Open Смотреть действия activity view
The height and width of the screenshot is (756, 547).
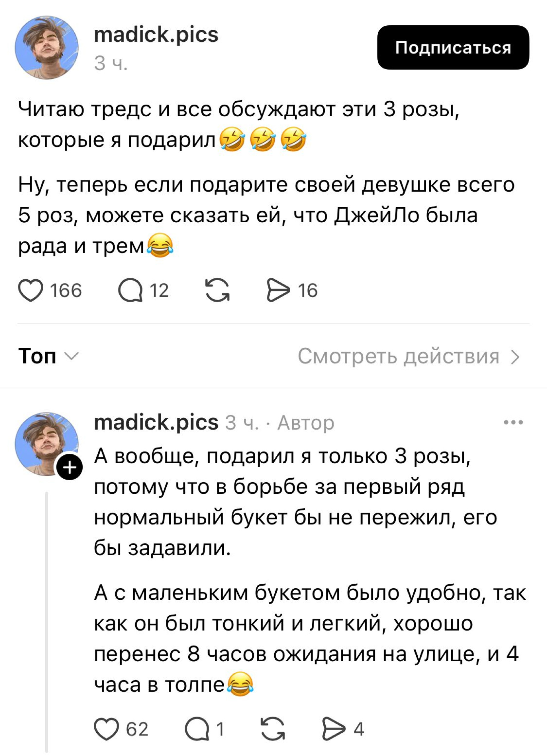(x=409, y=356)
